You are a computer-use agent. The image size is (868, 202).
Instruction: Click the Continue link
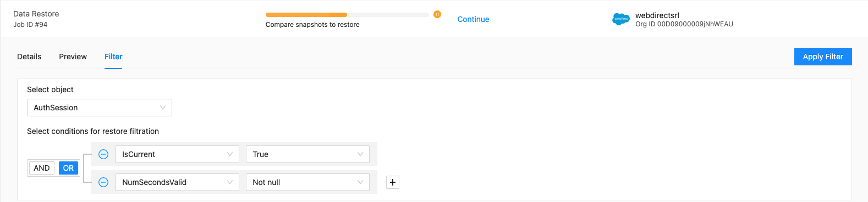point(473,19)
